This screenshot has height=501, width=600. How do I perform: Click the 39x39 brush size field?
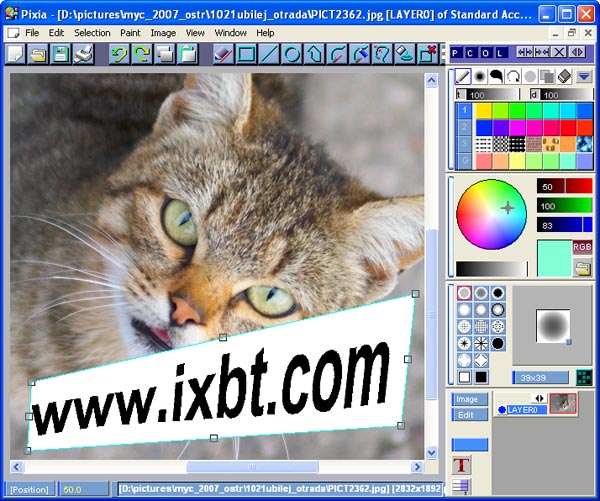coord(541,377)
